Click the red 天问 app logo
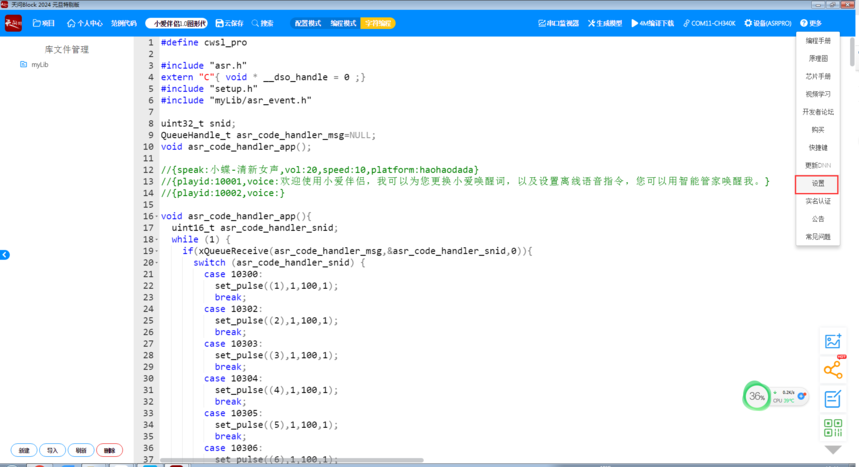The height and width of the screenshot is (467, 859). pos(13,23)
